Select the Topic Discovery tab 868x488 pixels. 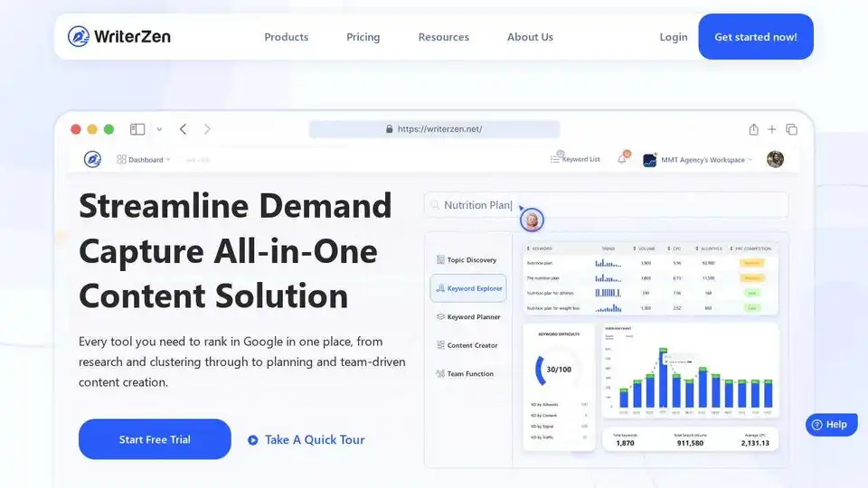pos(468,260)
